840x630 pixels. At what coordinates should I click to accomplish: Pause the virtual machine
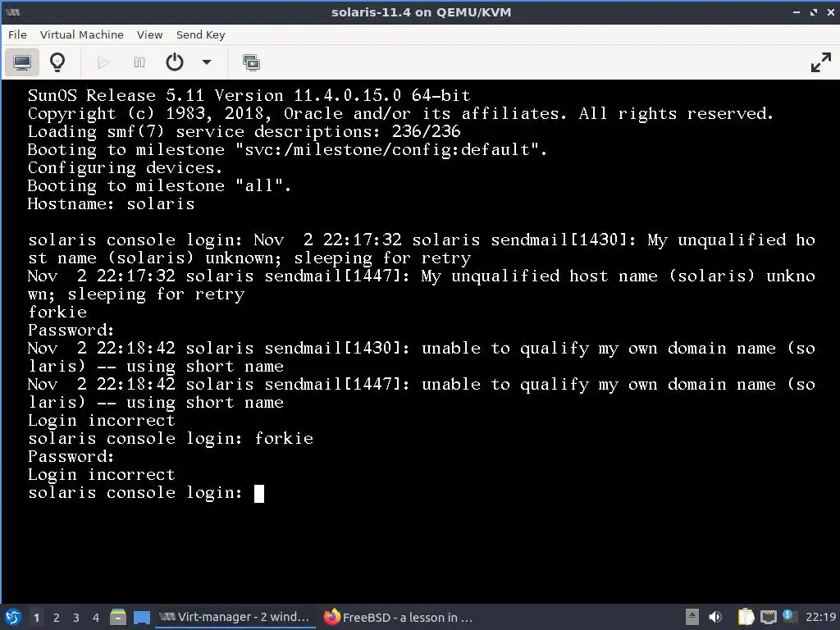pos(139,62)
